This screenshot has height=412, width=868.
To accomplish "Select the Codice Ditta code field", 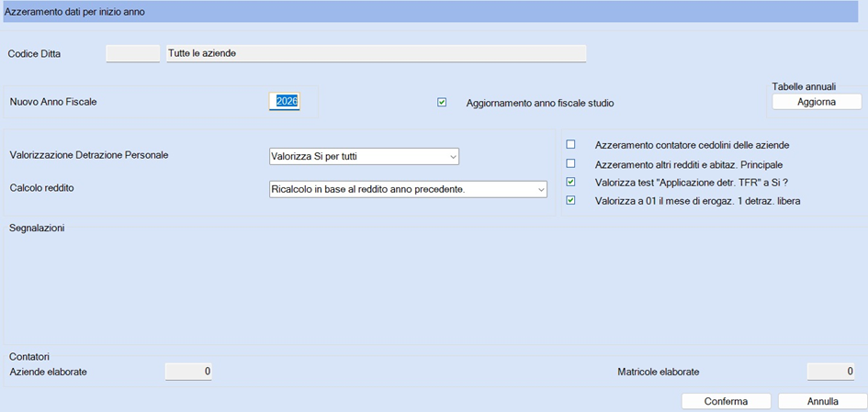I will click(133, 53).
